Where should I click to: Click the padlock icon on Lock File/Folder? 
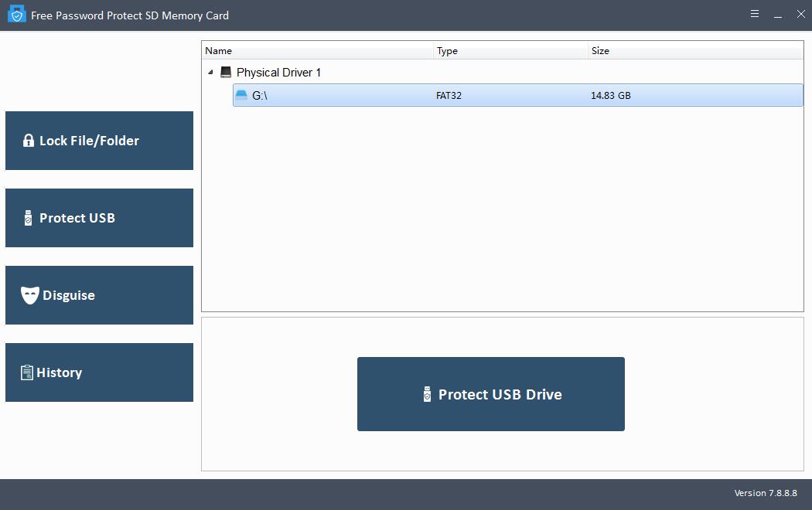(29, 141)
